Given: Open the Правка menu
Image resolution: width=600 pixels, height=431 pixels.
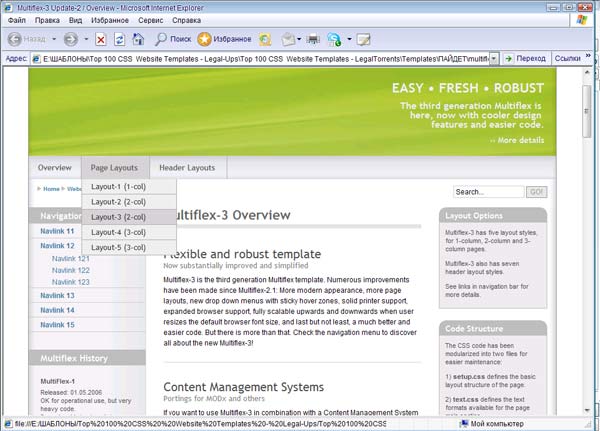Looking at the screenshot, I should [x=47, y=20].
